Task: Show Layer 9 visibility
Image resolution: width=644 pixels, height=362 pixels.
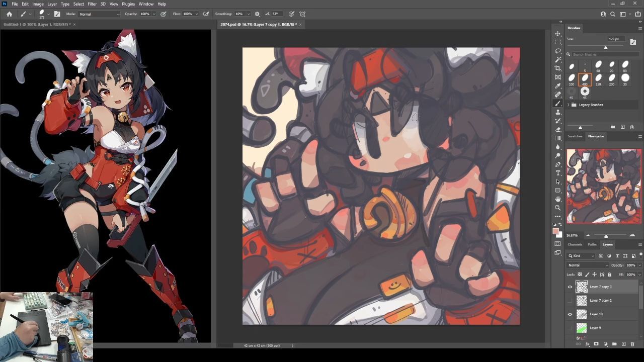Action: pos(570,328)
